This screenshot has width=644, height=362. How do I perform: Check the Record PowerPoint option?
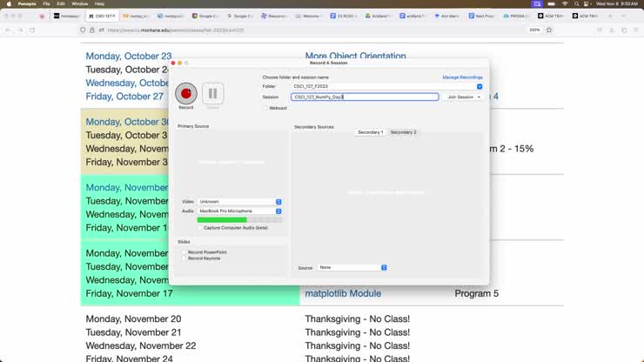coord(184,251)
